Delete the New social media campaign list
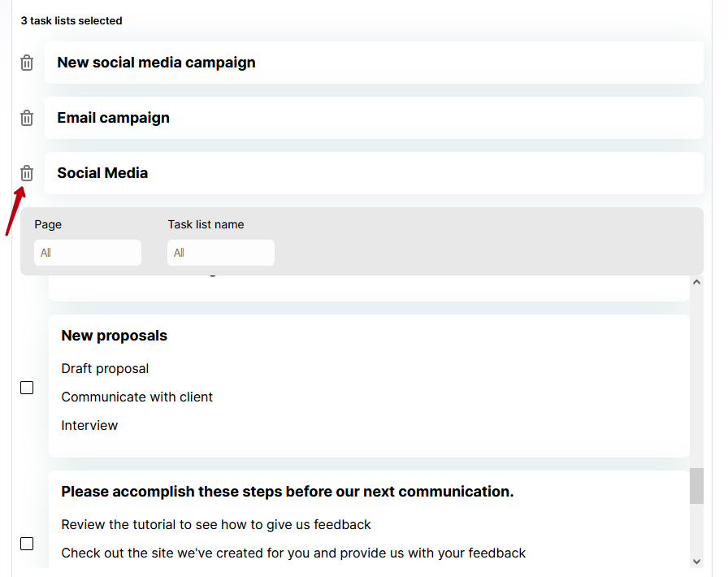 pyautogui.click(x=27, y=63)
